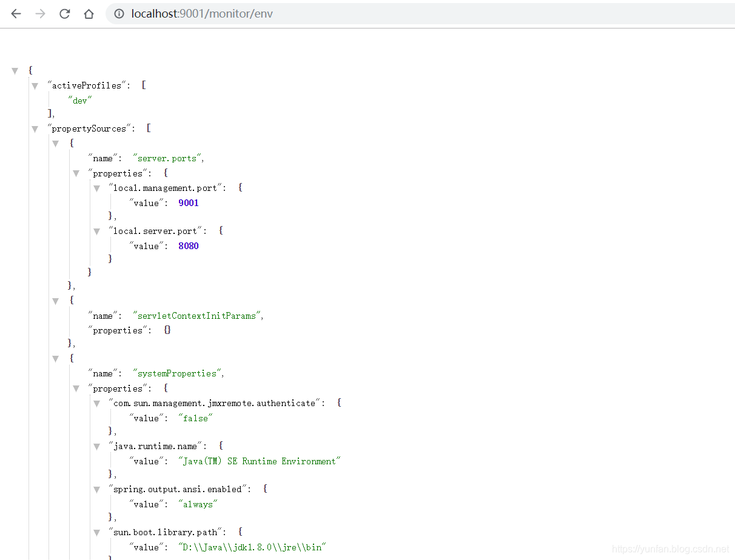Click the "false" value
The image size is (735, 560).
click(x=196, y=418)
